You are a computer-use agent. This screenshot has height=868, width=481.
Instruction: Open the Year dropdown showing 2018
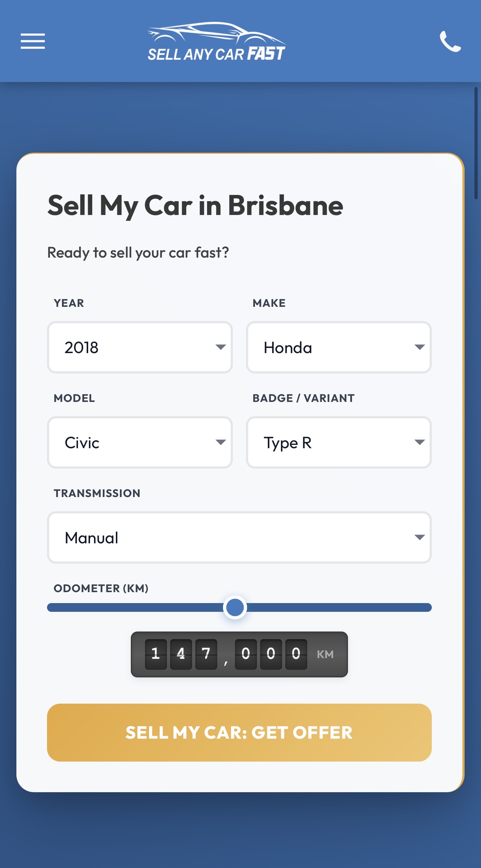[x=140, y=347]
